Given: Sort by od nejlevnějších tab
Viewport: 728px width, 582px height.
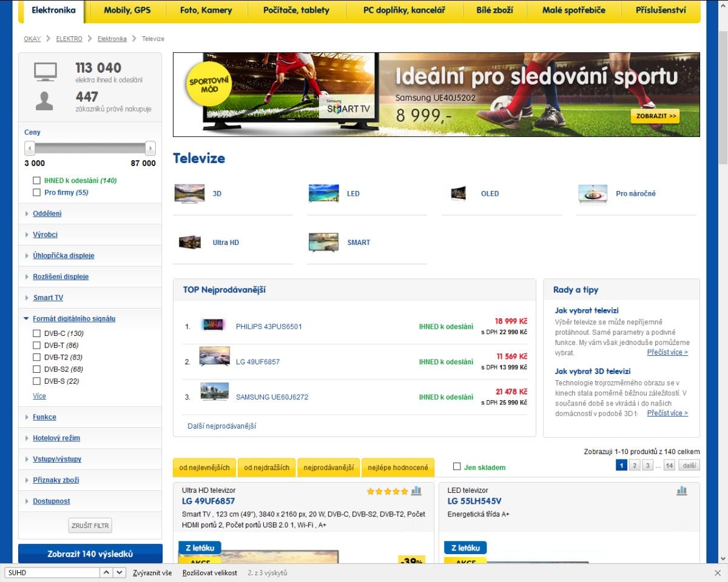Looking at the screenshot, I should (204, 467).
